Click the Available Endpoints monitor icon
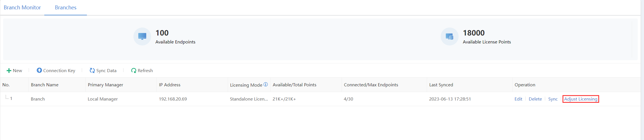The height and width of the screenshot is (140, 644). click(x=142, y=36)
